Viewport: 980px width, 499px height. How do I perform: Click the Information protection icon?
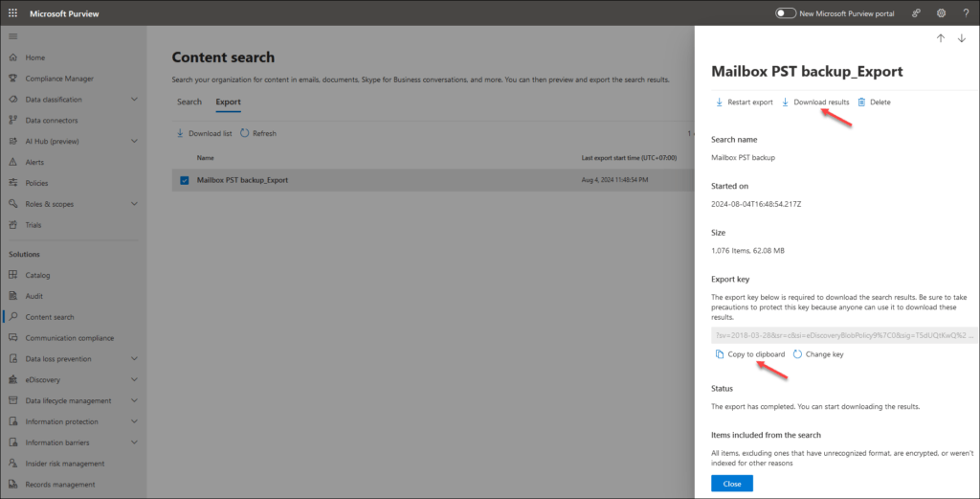pos(13,421)
